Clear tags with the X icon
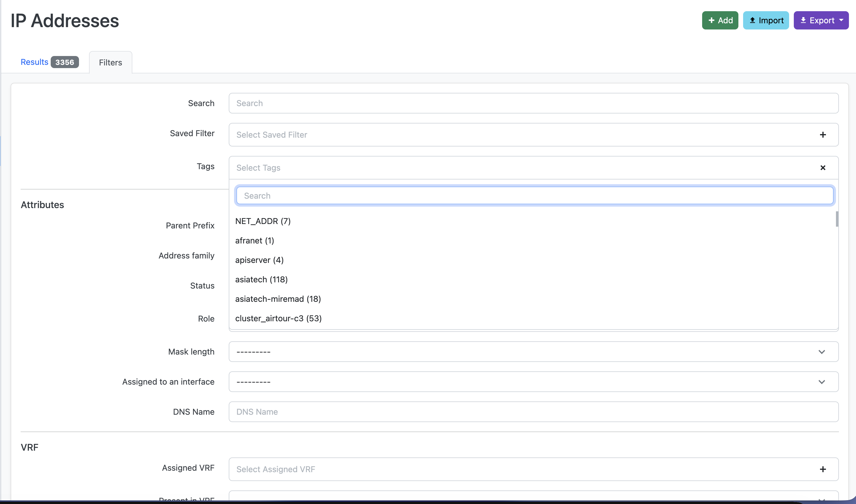Screen dimensions: 856x504 coord(822,168)
